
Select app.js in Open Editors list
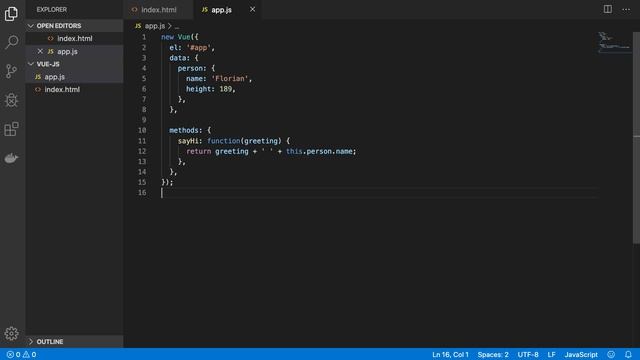pyautogui.click(x=74, y=51)
